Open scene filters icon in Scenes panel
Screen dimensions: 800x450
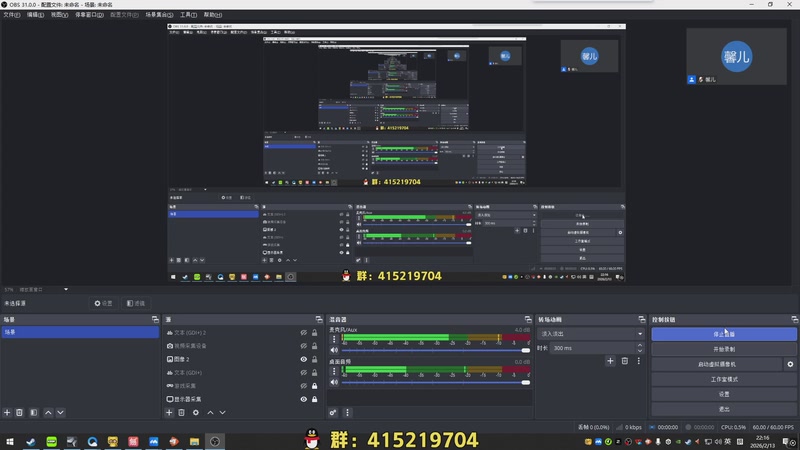pyautogui.click(x=34, y=412)
